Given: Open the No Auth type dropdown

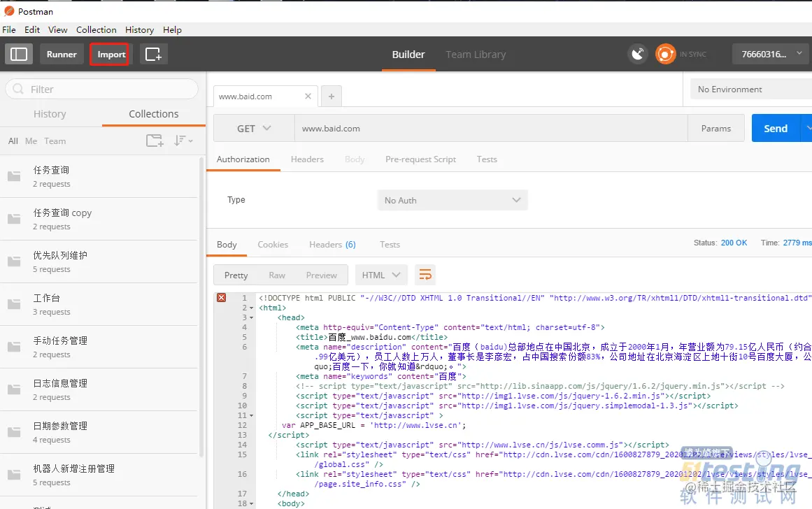Looking at the screenshot, I should [453, 200].
